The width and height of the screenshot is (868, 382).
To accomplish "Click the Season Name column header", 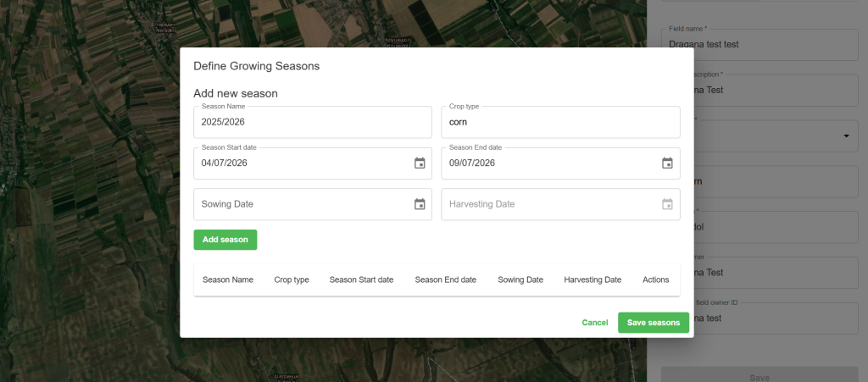I will click(228, 280).
